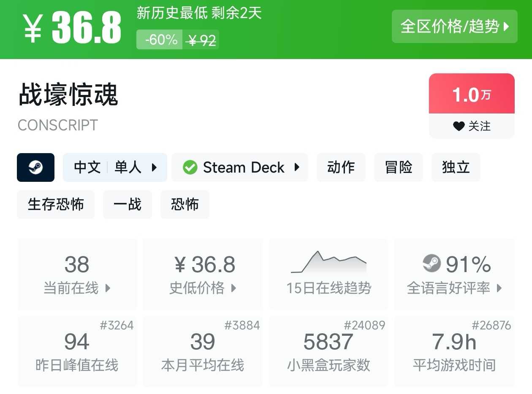This screenshot has width=532, height=394.
Task: Open 全区价格/趋势 regional price trends
Action: coord(454,27)
